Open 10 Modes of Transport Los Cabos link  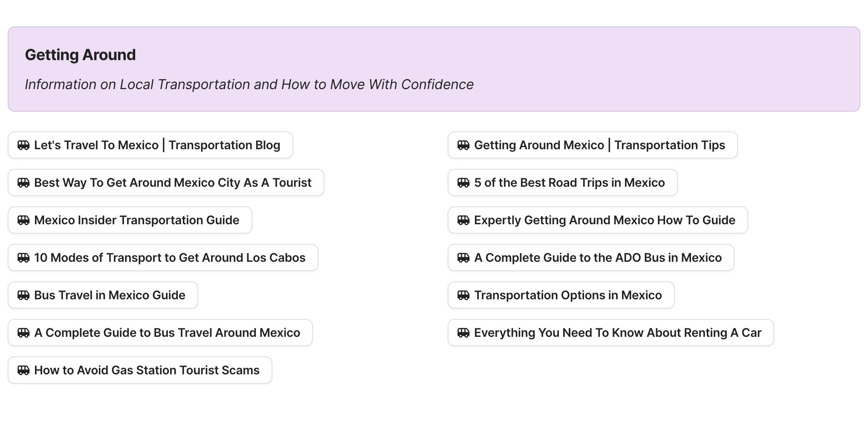tap(170, 258)
